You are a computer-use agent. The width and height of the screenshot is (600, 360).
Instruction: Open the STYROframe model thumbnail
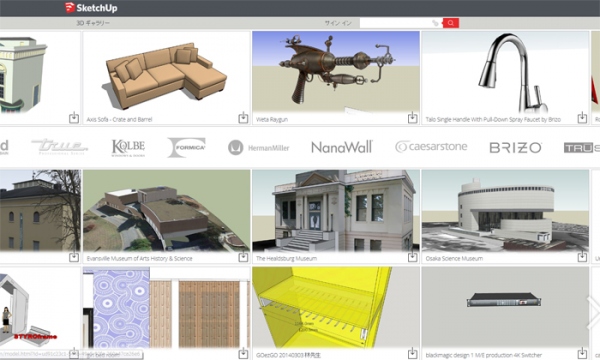40,308
